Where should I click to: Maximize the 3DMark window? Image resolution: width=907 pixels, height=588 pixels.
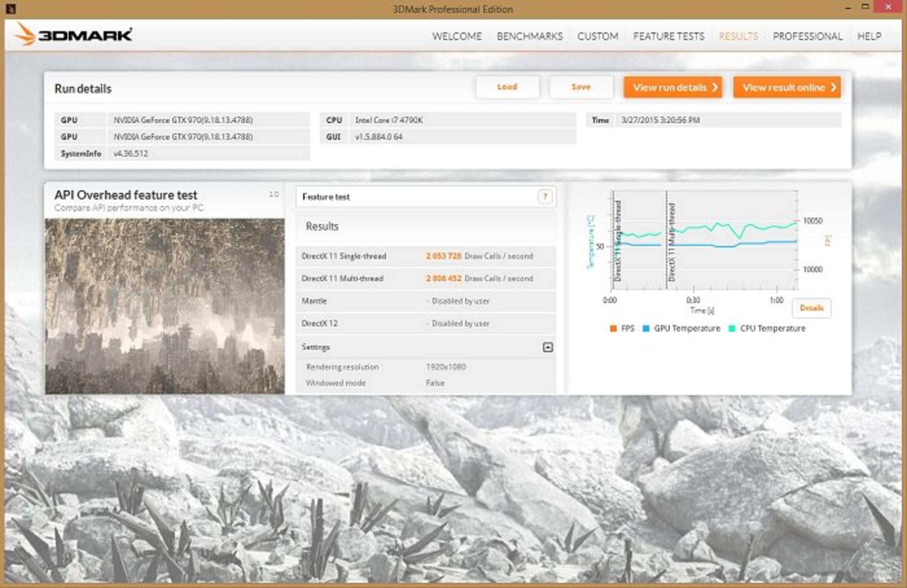[x=865, y=7]
